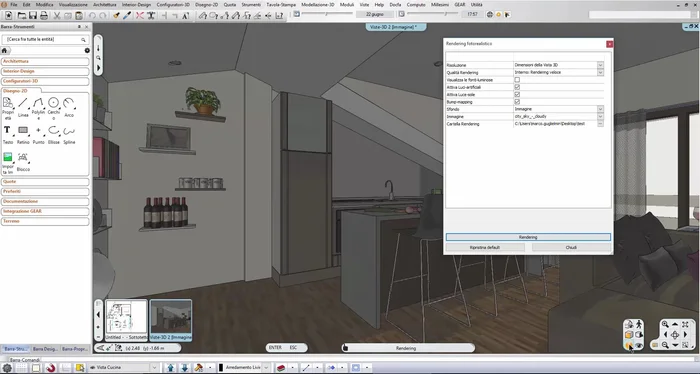Image resolution: width=700 pixels, height=374 pixels.
Task: Click the blue down arrow level icon
Action: [184, 368]
